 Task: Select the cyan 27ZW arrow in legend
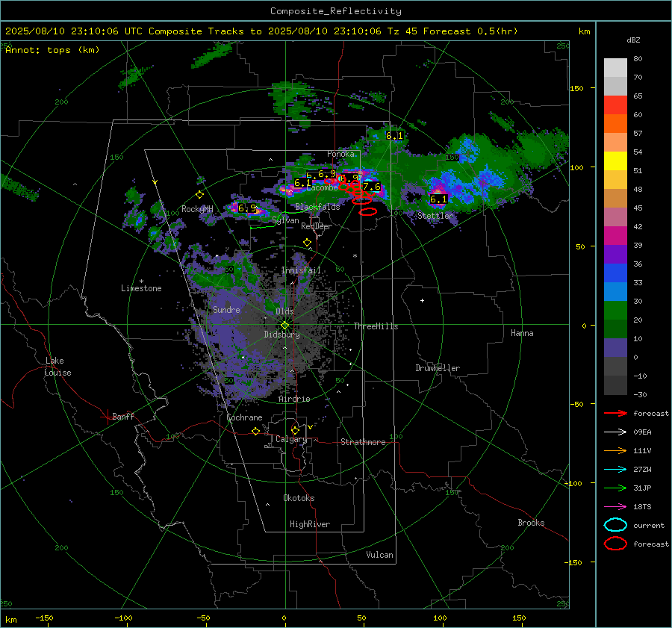click(x=615, y=470)
